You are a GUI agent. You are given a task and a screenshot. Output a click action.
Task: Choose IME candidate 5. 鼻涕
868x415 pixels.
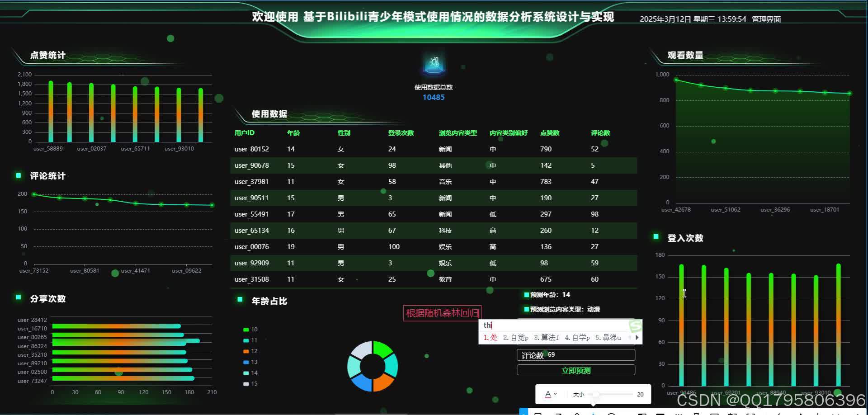[608, 337]
